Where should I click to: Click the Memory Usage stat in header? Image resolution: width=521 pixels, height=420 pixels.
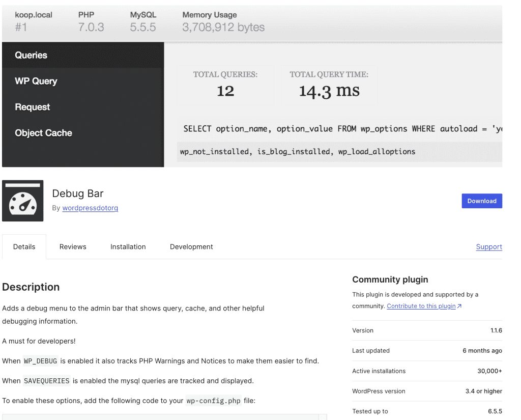[x=223, y=22]
